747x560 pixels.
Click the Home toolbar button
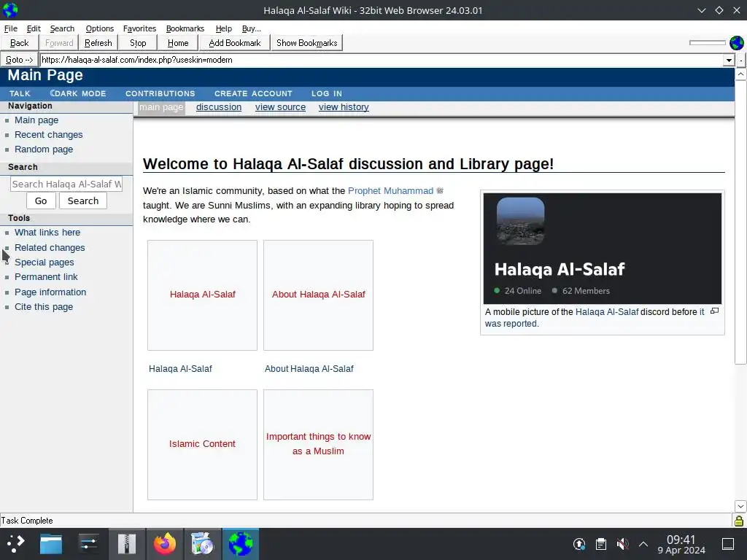(178, 43)
